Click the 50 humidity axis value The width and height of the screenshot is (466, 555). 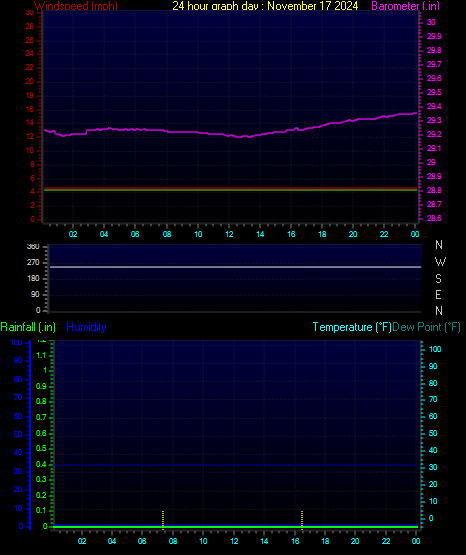pos(18,434)
